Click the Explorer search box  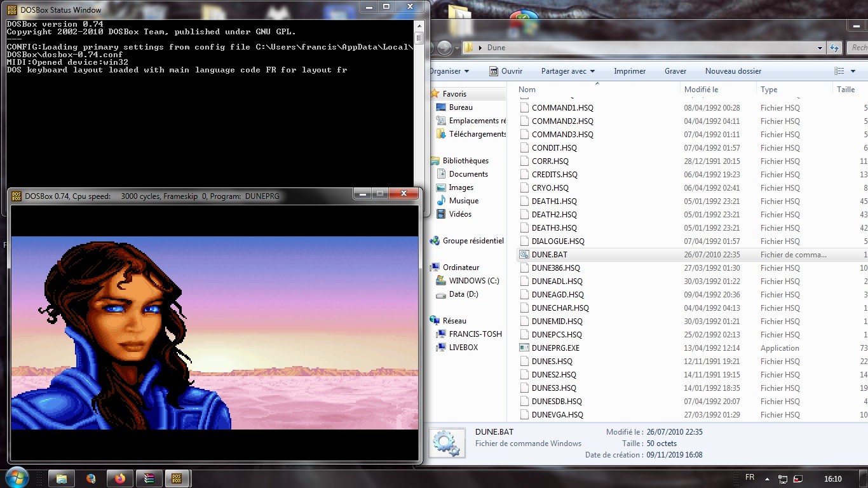click(858, 48)
